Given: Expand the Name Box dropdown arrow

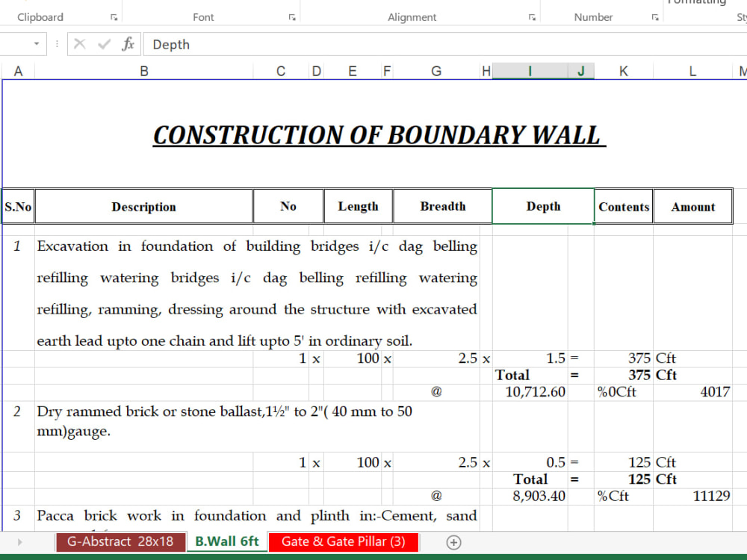Looking at the screenshot, I should [37, 44].
